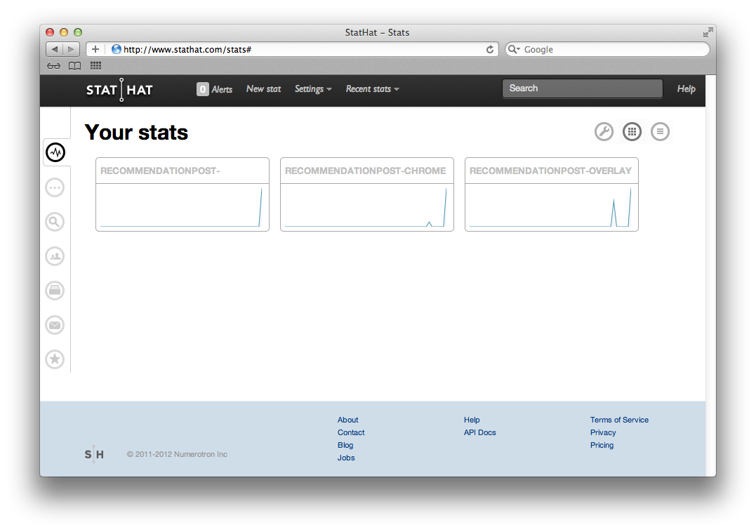Click inside the Search field in the navbar
The width and height of the screenshot is (756, 532).
coord(582,88)
